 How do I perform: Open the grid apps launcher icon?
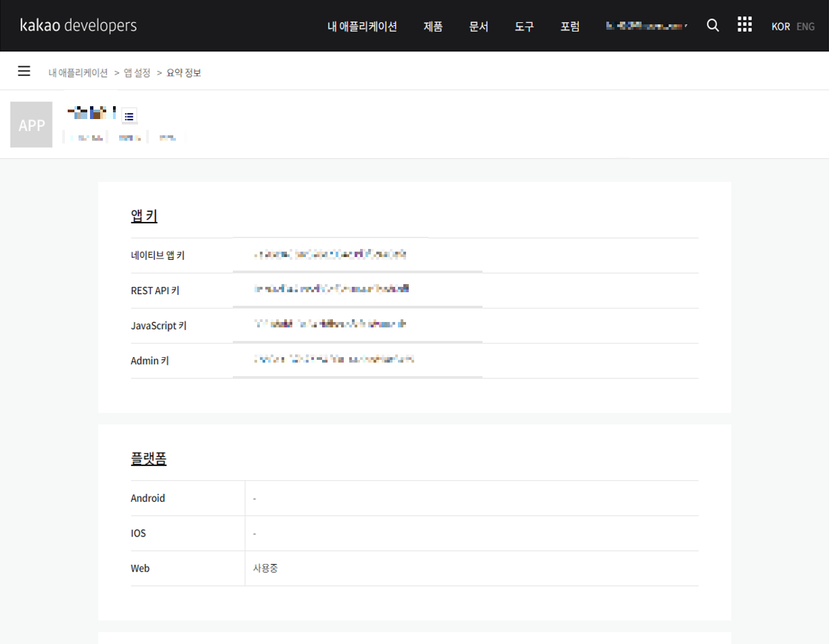744,25
